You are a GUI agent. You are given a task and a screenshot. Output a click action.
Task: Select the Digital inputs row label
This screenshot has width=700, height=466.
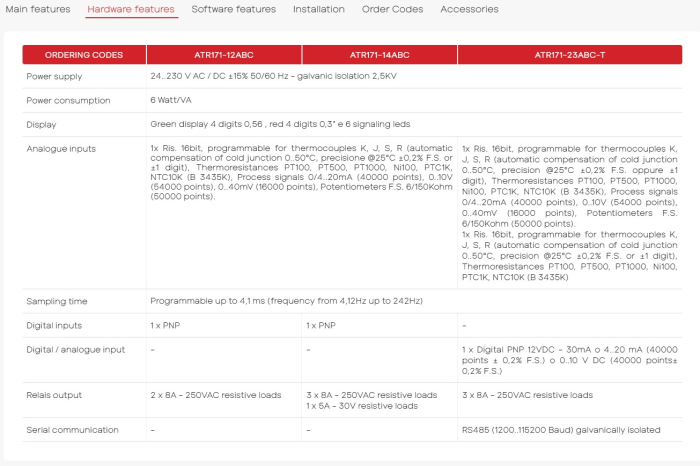(x=54, y=325)
